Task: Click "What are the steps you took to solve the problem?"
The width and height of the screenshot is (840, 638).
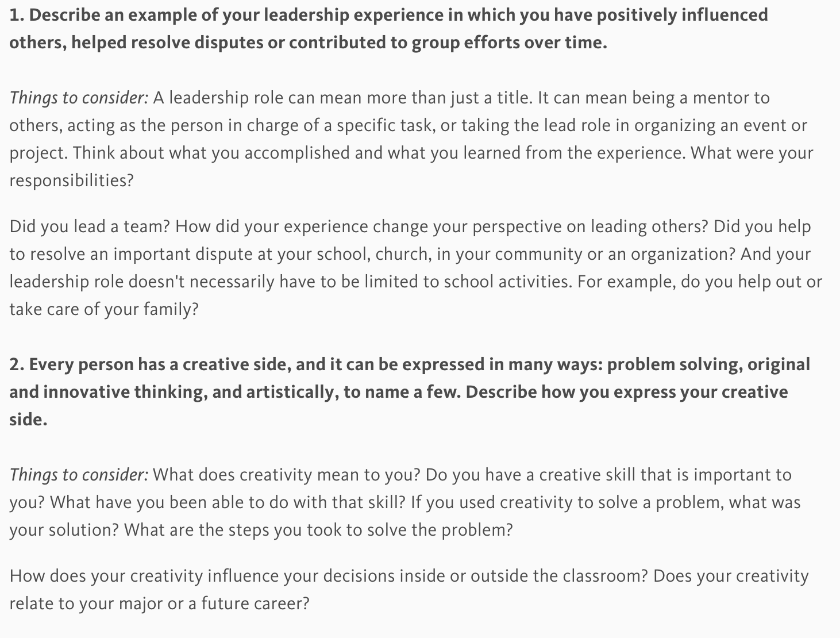Action: coord(318,530)
